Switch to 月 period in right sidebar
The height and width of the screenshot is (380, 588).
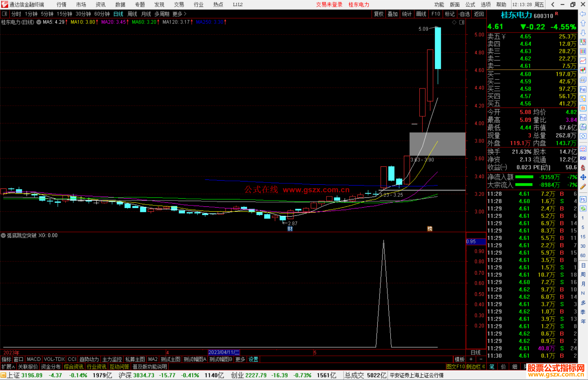[583, 284]
